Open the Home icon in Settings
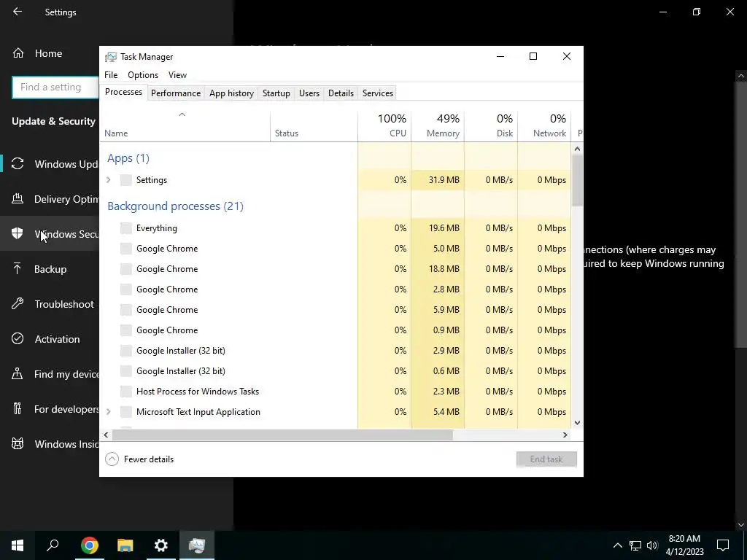 (x=18, y=52)
